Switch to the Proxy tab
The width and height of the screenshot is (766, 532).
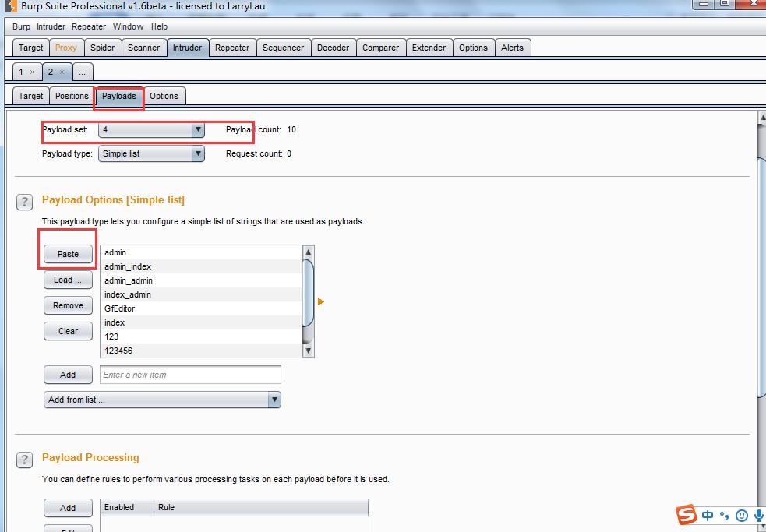click(66, 48)
